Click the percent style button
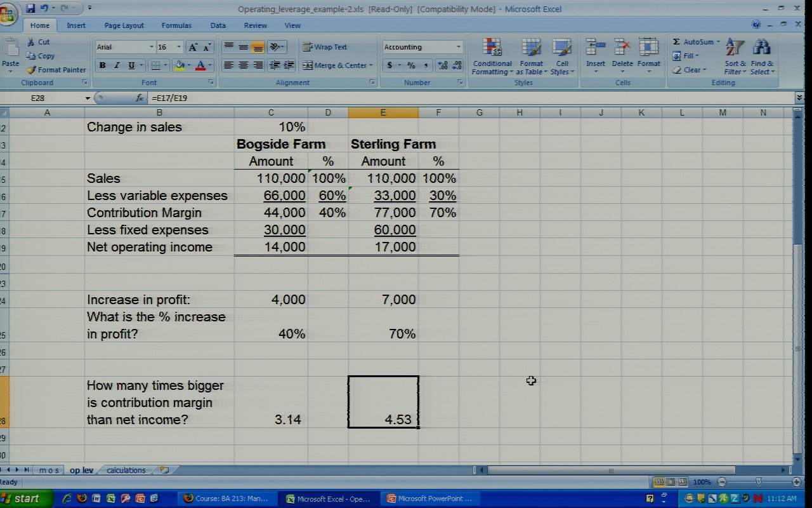 (411, 65)
